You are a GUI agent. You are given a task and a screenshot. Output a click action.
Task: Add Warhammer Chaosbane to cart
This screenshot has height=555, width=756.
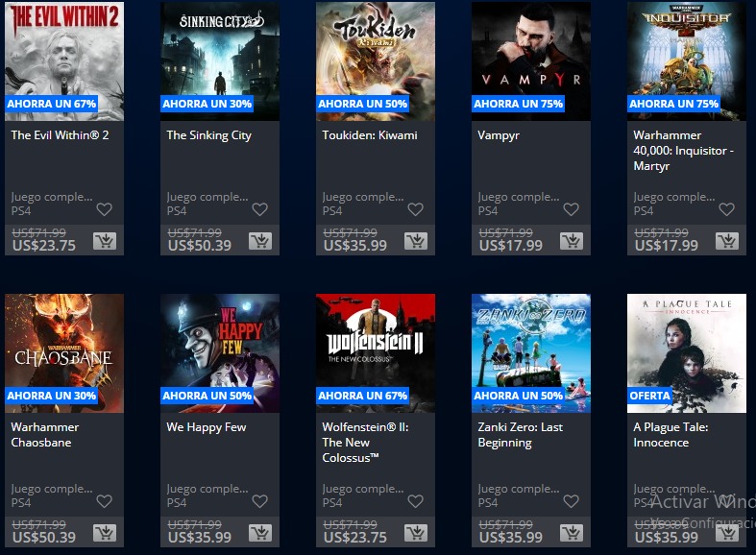click(x=105, y=533)
